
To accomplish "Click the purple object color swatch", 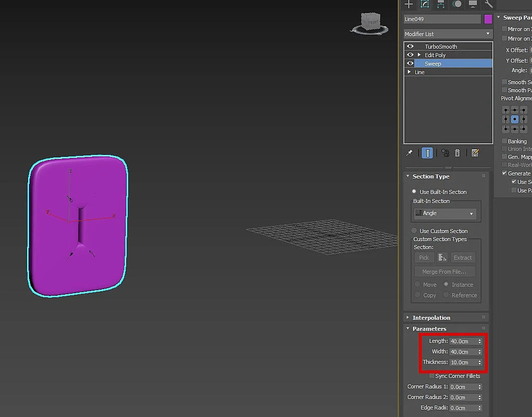I will pyautogui.click(x=488, y=19).
